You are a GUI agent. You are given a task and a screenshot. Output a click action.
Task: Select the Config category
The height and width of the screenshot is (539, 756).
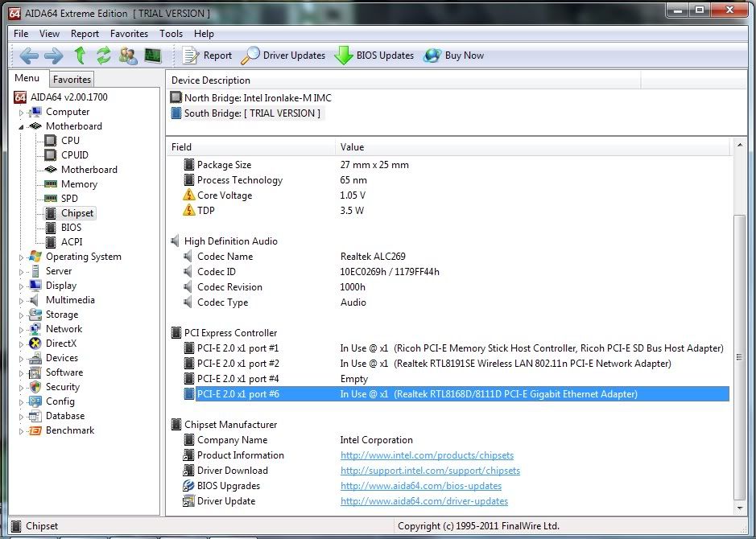point(60,401)
